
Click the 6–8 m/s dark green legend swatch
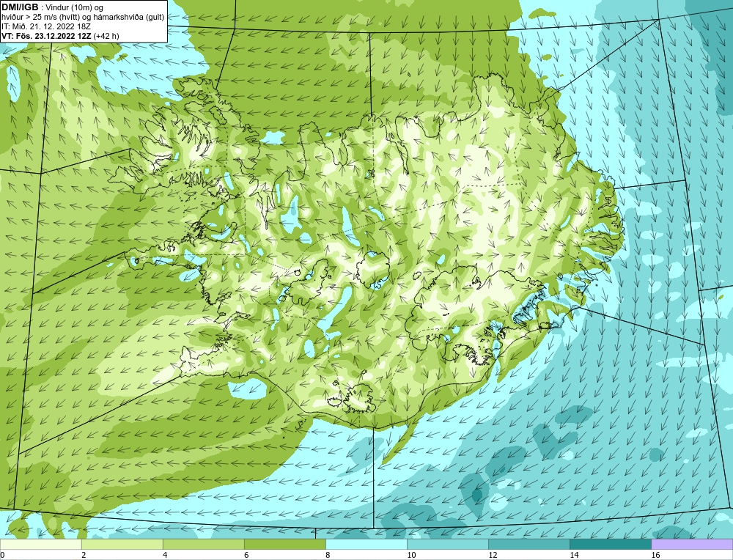284,544
